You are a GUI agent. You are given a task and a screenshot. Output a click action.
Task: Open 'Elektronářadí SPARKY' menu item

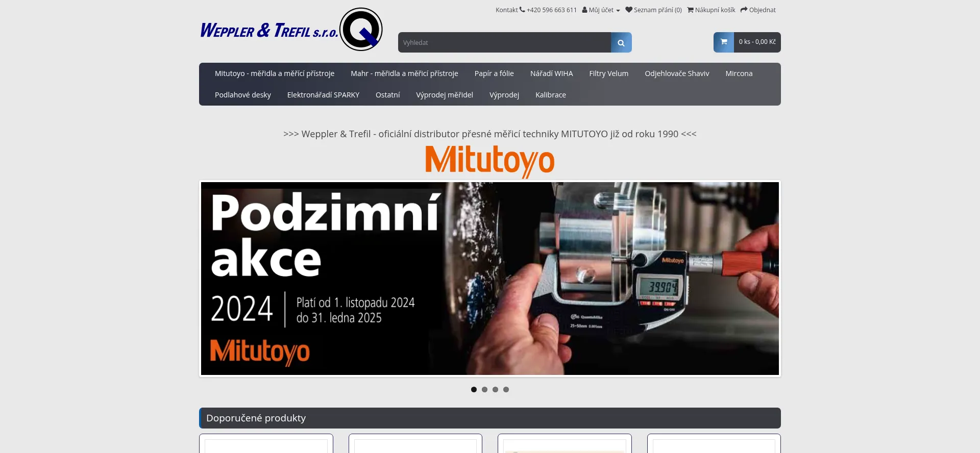323,95
